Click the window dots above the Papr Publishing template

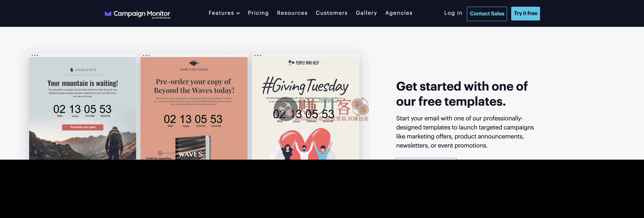click(146, 55)
